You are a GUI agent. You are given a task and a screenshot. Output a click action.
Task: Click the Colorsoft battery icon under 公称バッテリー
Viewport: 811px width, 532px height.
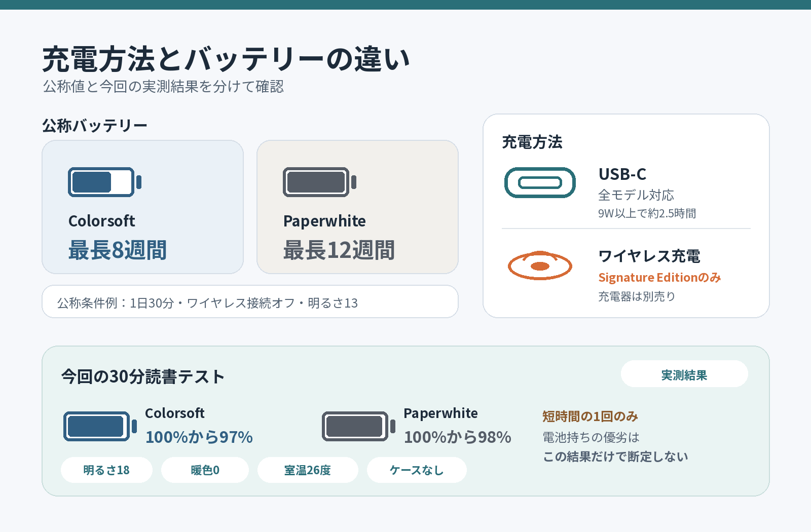(105, 182)
